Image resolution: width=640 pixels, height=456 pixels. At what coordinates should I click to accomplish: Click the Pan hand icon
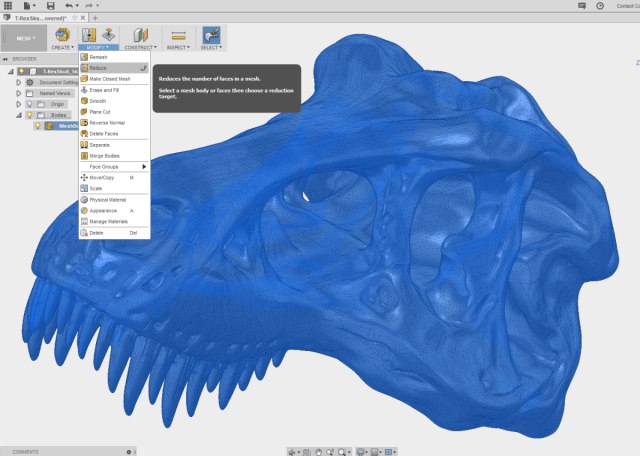[318, 452]
